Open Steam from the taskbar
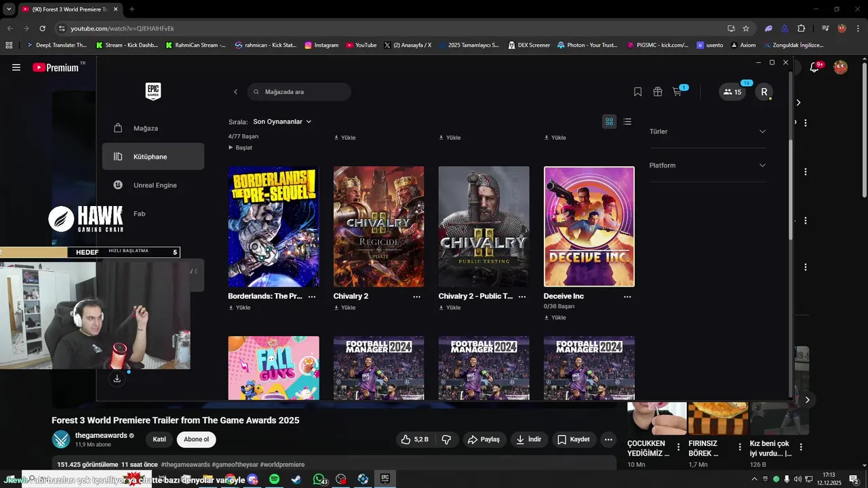Image resolution: width=868 pixels, height=488 pixels. pyautogui.click(x=296, y=479)
